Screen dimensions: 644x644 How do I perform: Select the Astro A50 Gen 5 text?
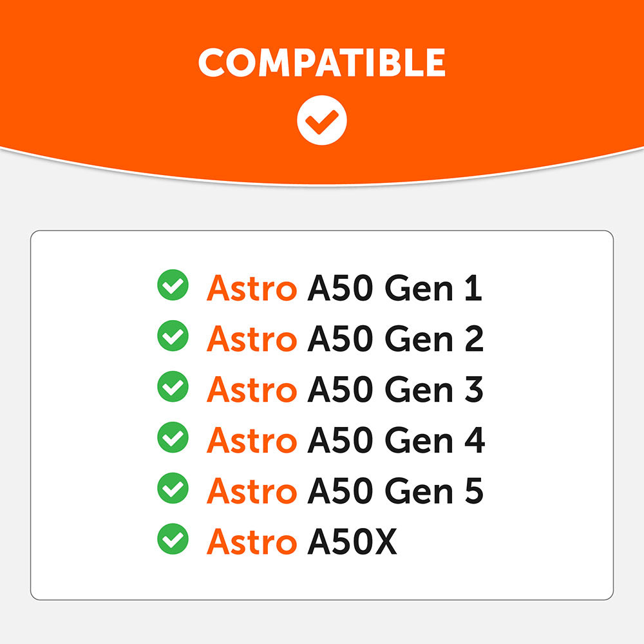[345, 491]
